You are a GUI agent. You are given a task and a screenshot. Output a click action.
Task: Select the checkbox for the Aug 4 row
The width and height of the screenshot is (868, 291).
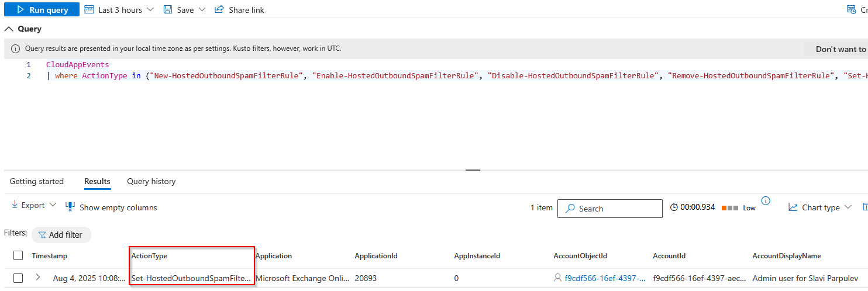pos(18,278)
